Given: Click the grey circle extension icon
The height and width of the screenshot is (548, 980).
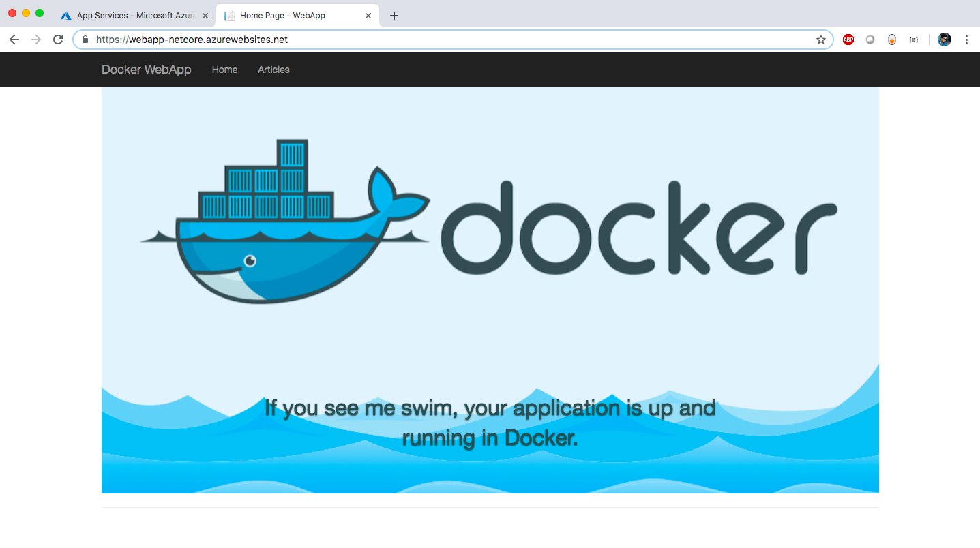Looking at the screenshot, I should pos(870,40).
